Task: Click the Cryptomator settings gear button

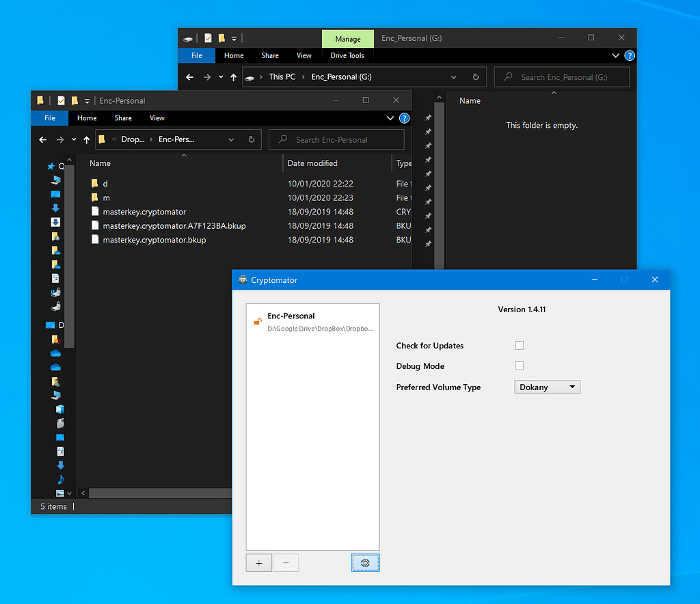Action: tap(365, 563)
